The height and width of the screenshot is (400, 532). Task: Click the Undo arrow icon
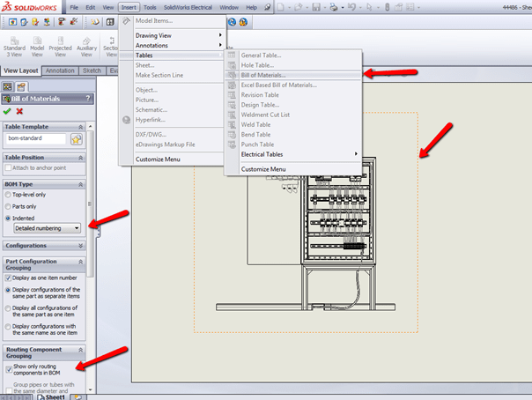[351, 7]
